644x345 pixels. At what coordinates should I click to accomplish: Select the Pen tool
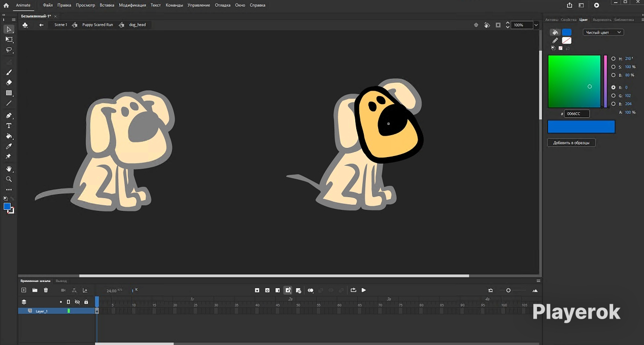pyautogui.click(x=9, y=115)
